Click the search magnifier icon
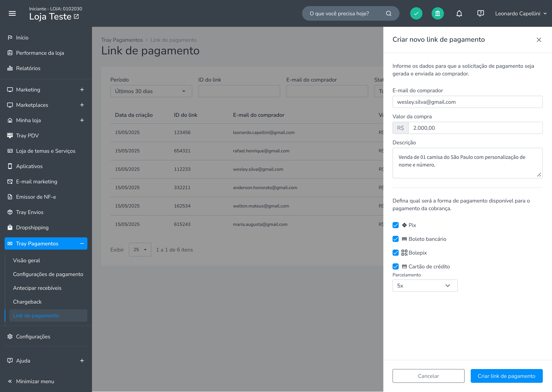Screen dimensions: 552x392 pos(388,13)
